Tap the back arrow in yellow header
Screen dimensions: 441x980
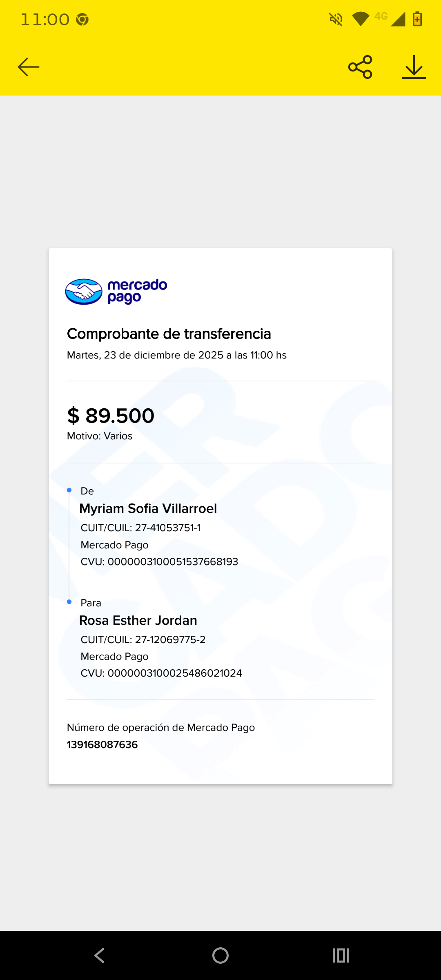(29, 67)
